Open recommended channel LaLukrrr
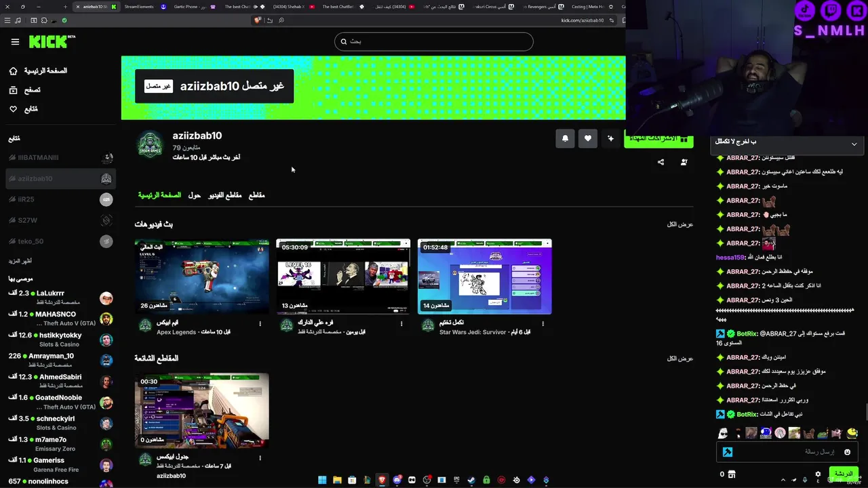The height and width of the screenshot is (488, 868). pos(61,298)
